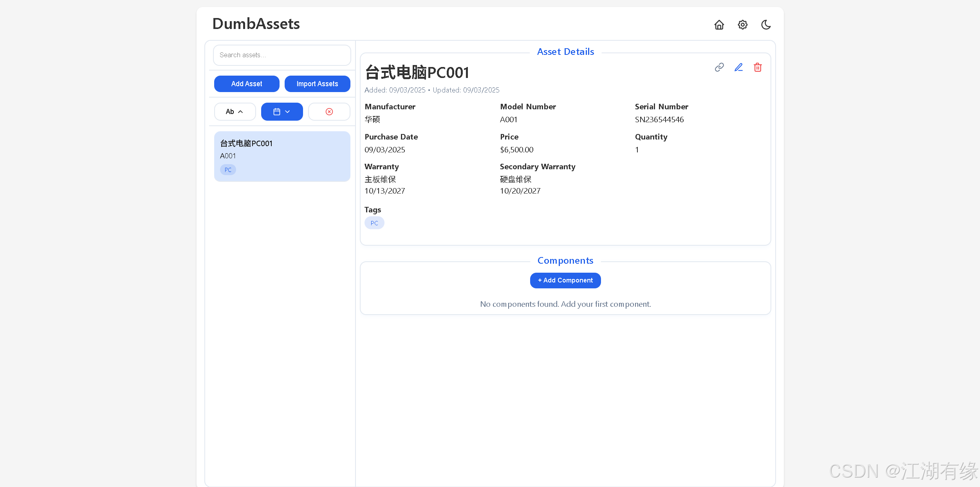Click calendar icon in sort button
Image resolution: width=980 pixels, height=487 pixels.
[x=277, y=112]
